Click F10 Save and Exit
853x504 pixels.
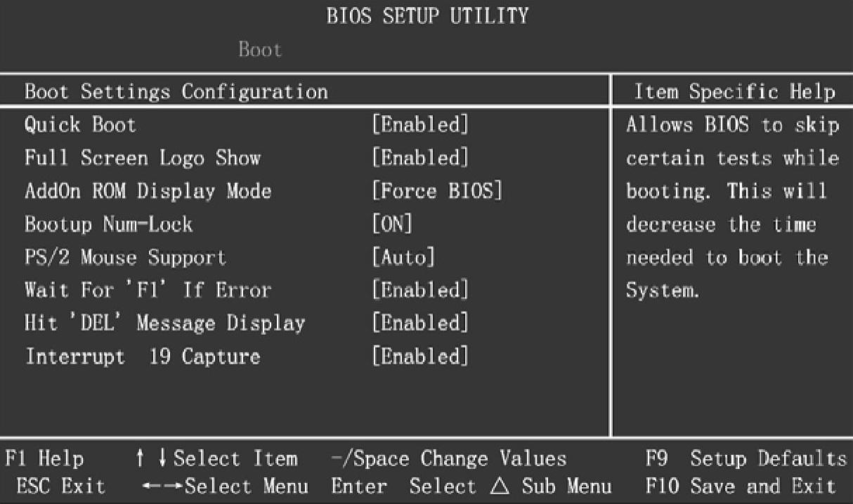740,486
